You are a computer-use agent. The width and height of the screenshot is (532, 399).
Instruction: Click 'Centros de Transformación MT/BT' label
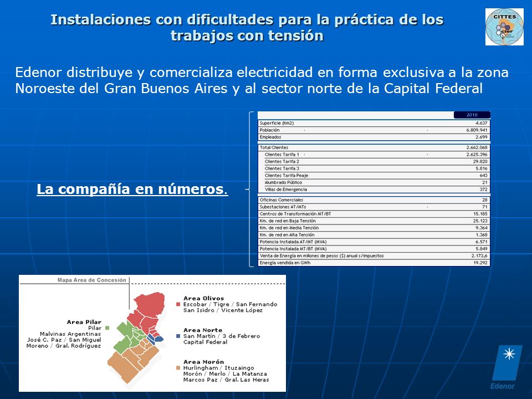(x=295, y=214)
